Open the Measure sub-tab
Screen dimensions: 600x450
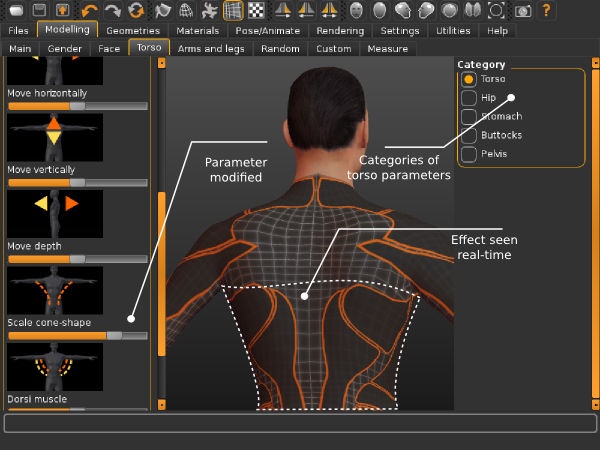tap(387, 49)
